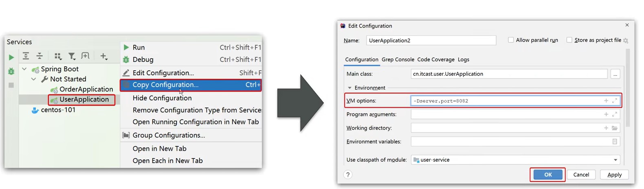Switch to the Grep Console tab
Screen dimensions: 644x189
click(398, 59)
